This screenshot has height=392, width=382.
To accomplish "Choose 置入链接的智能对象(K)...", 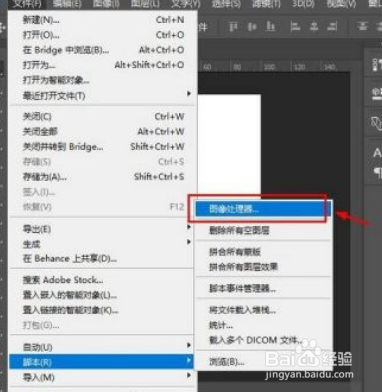I will (x=102, y=310).
